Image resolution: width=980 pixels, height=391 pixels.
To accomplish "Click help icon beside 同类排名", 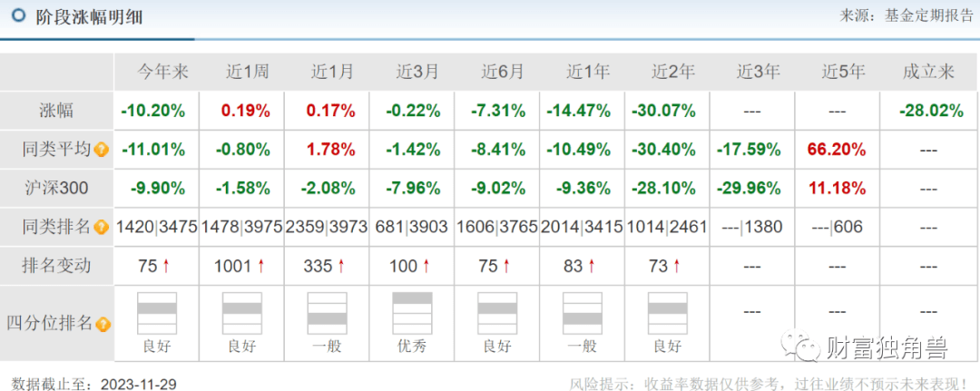I will point(102,228).
